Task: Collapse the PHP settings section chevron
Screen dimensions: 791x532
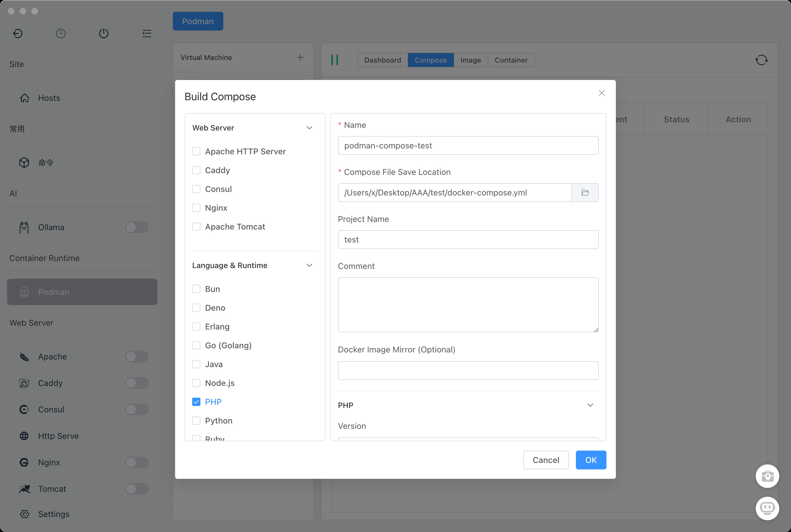Action: (x=590, y=405)
